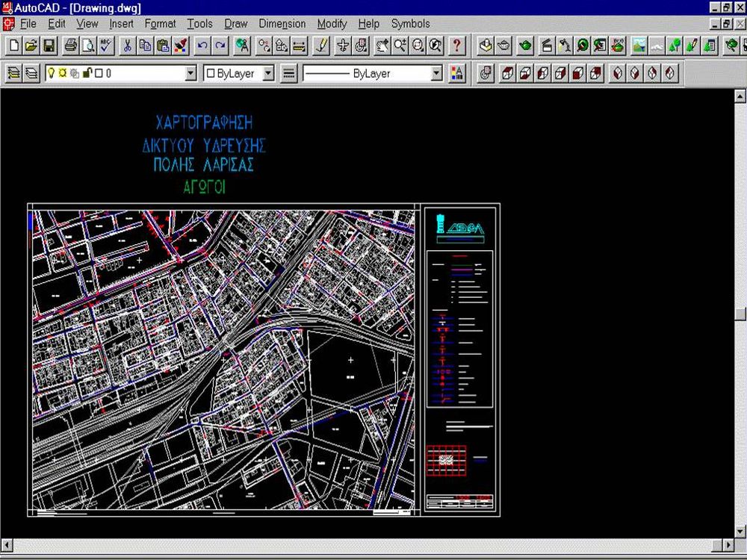Open the File menu

click(28, 23)
